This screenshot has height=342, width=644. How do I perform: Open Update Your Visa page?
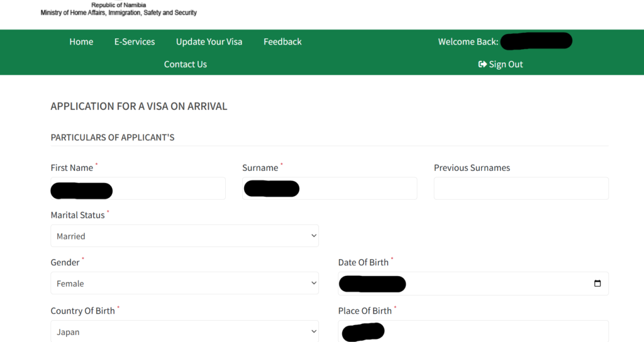click(x=209, y=41)
